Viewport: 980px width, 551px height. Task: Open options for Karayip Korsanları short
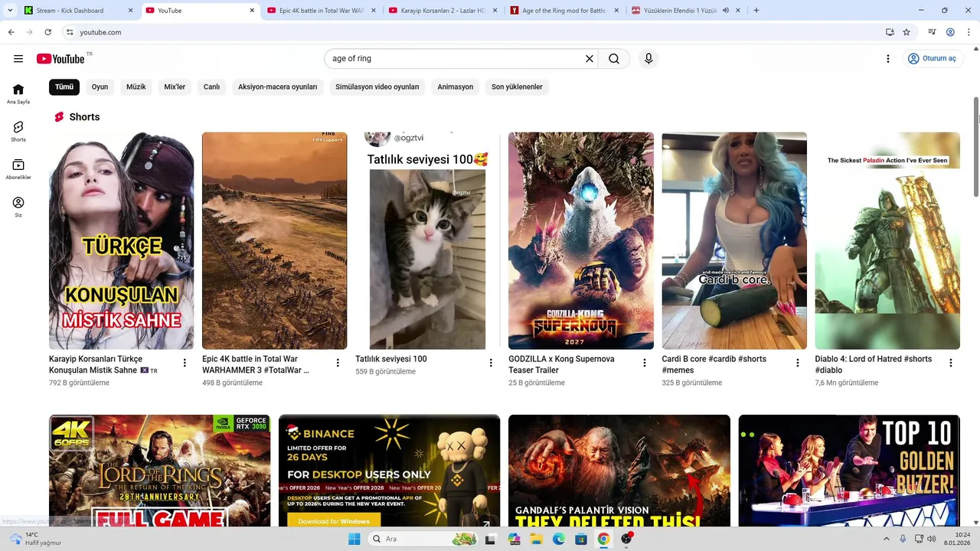click(185, 363)
